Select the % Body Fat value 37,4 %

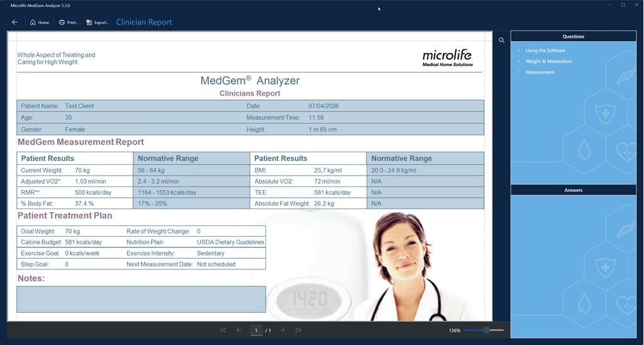pos(84,203)
